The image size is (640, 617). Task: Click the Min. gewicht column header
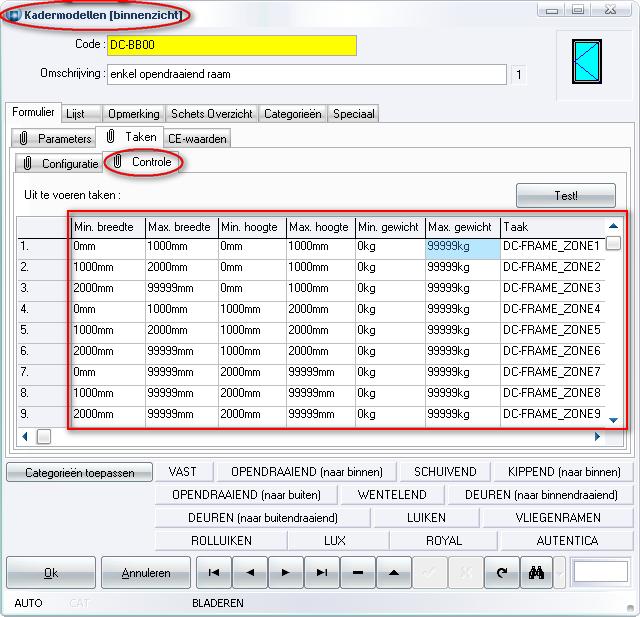pos(390,227)
